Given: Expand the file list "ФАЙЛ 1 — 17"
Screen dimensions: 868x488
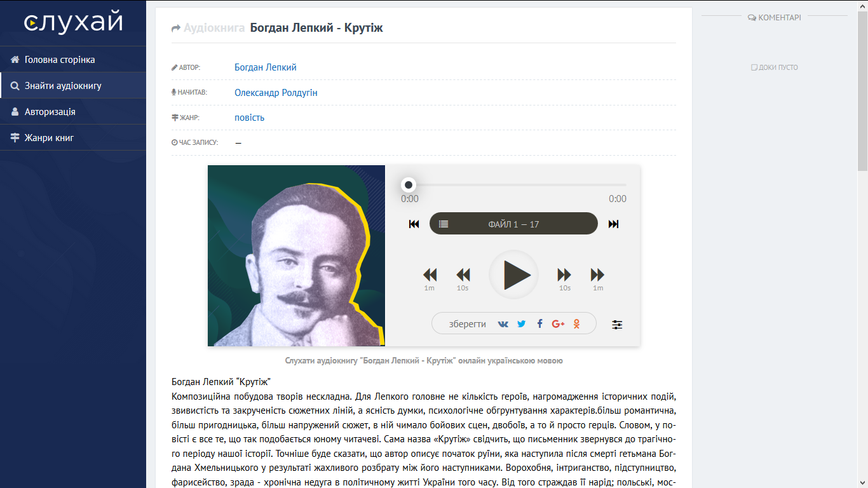Looking at the screenshot, I should [x=513, y=224].
